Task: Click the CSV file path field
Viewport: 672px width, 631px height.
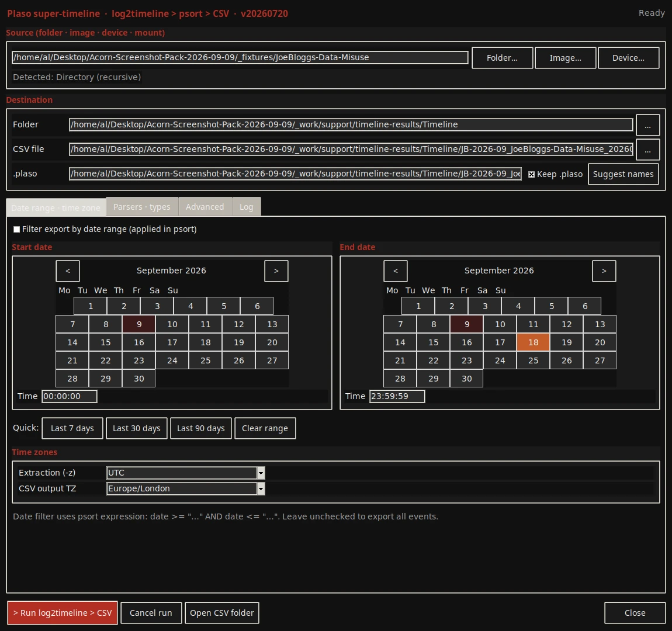Action: (351, 149)
